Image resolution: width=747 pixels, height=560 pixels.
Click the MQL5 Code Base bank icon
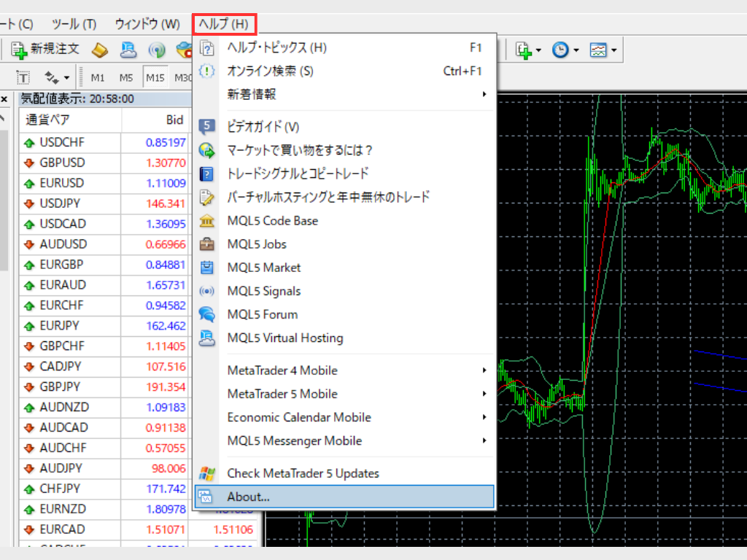tap(206, 221)
